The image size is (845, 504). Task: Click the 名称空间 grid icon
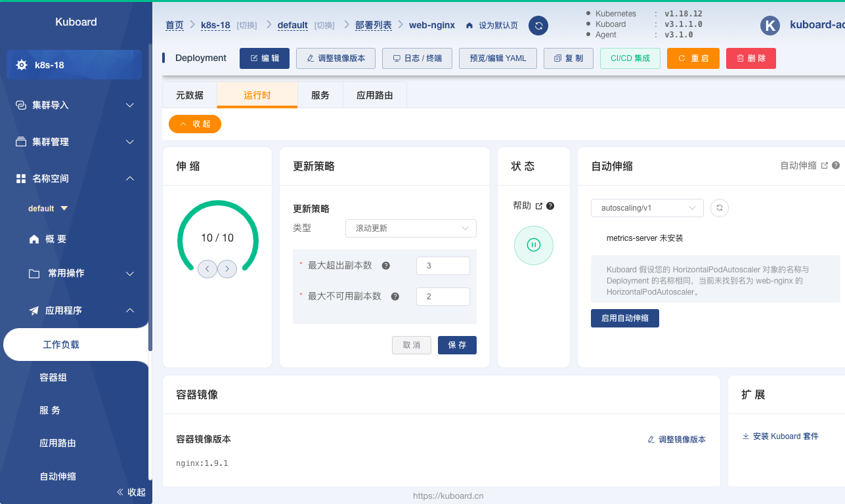coord(21,178)
